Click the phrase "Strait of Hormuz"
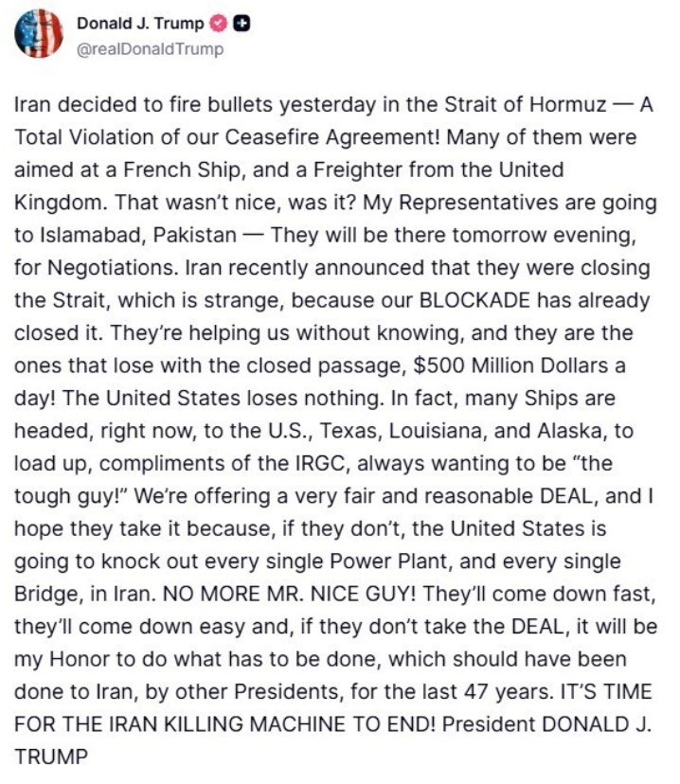The image size is (680, 784). [543, 105]
